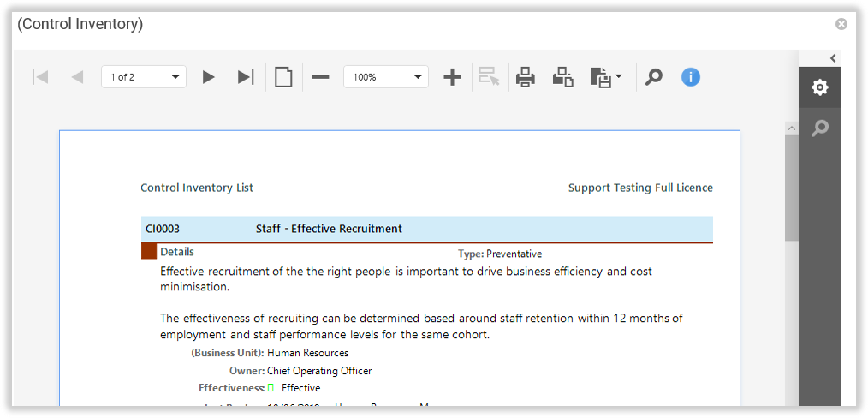
Task: Close the Control Inventory window
Action: 841,24
